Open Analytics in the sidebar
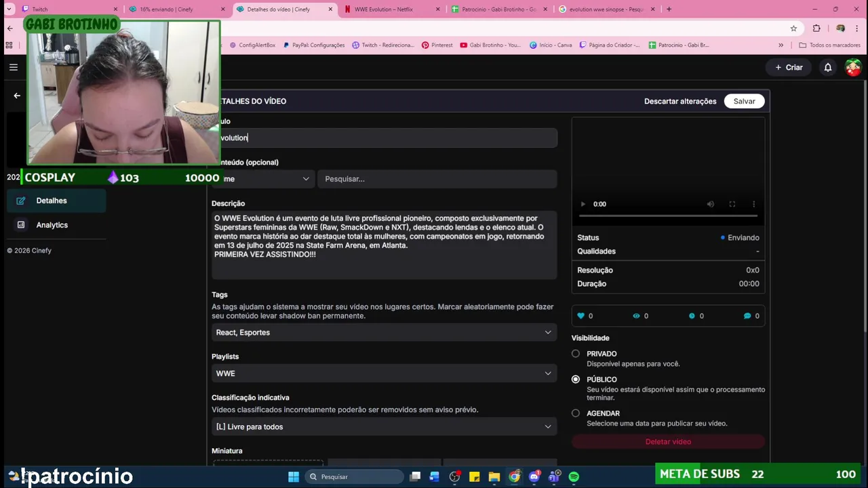868x488 pixels. click(56, 225)
